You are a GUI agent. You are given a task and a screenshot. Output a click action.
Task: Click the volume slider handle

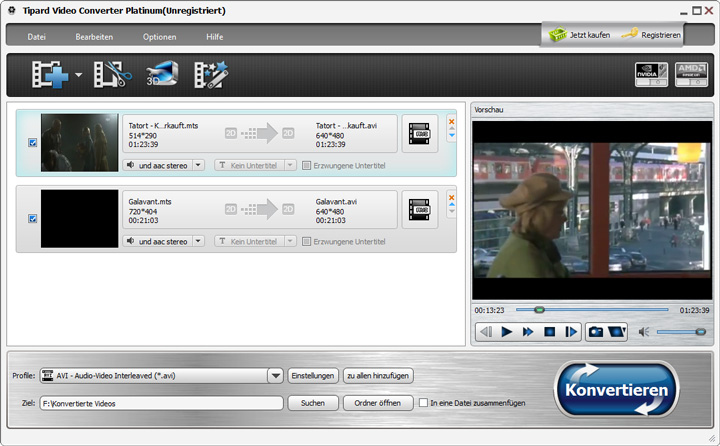click(x=701, y=332)
